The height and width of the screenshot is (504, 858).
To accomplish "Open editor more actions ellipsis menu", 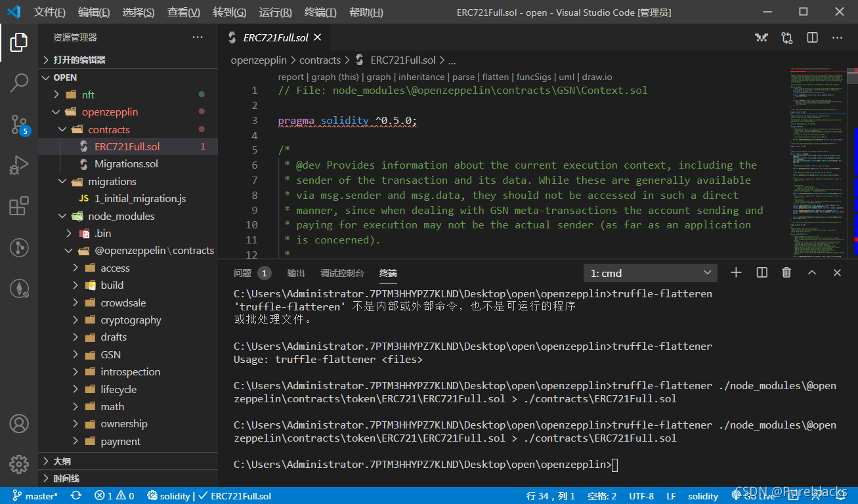I will [837, 37].
